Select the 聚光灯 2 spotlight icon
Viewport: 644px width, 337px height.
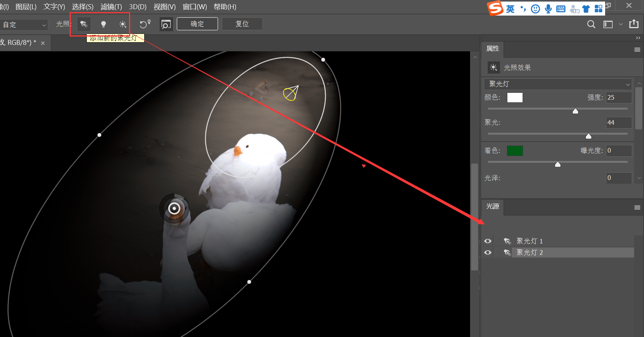pyautogui.click(x=507, y=253)
